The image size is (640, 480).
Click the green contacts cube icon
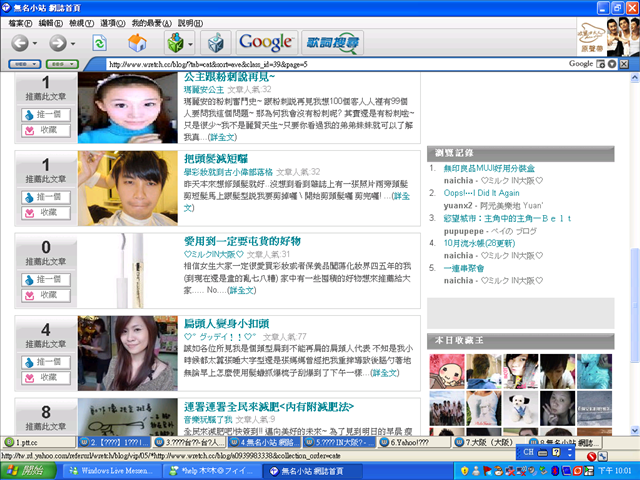point(176,42)
